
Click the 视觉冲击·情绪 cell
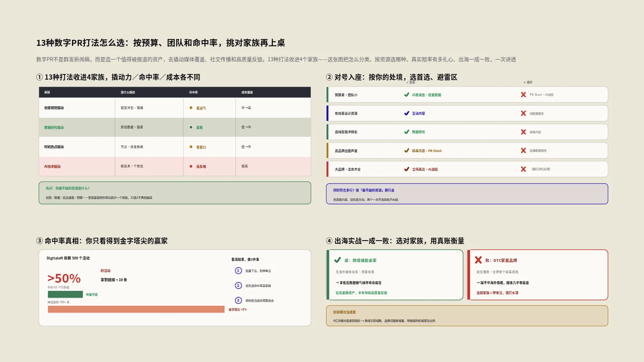132,108
